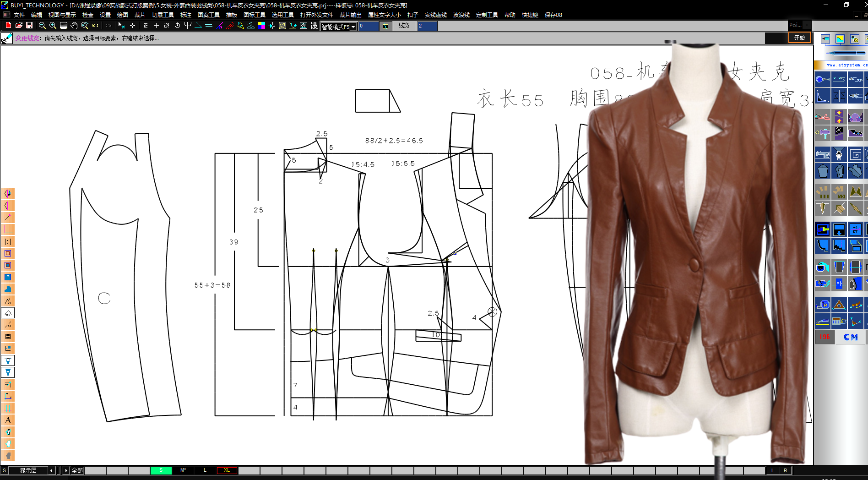This screenshot has width=868, height=480.
Task: Click the New file icon
Action: pyautogui.click(x=8, y=26)
